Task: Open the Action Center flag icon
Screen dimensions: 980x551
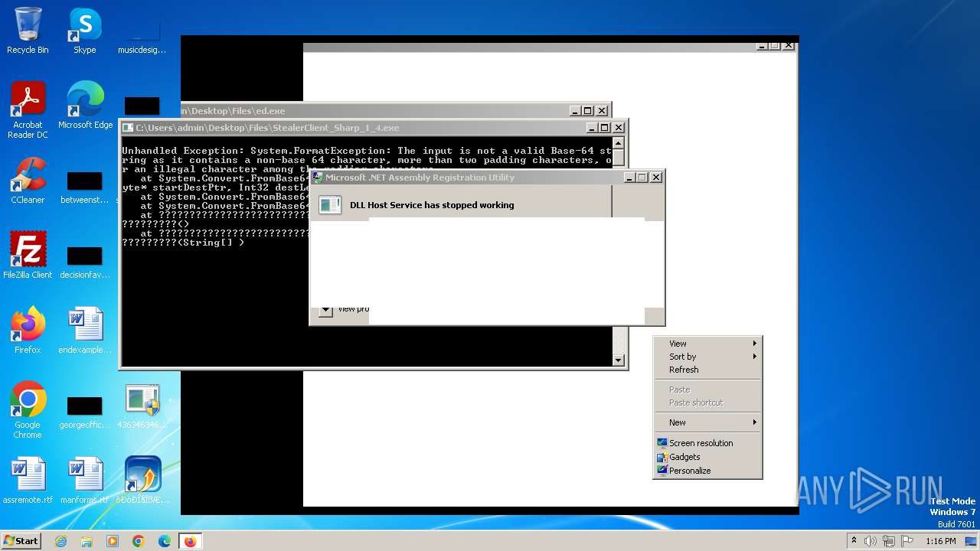Action: click(907, 541)
